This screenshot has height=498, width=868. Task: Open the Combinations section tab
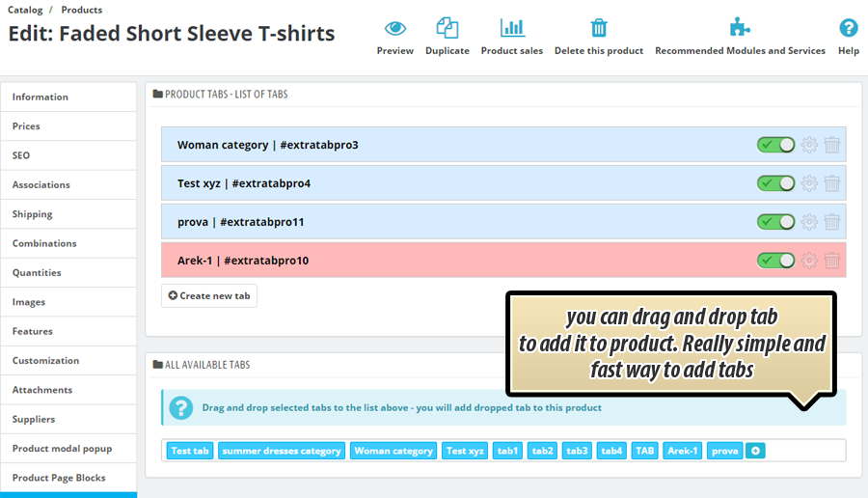pyautogui.click(x=68, y=244)
